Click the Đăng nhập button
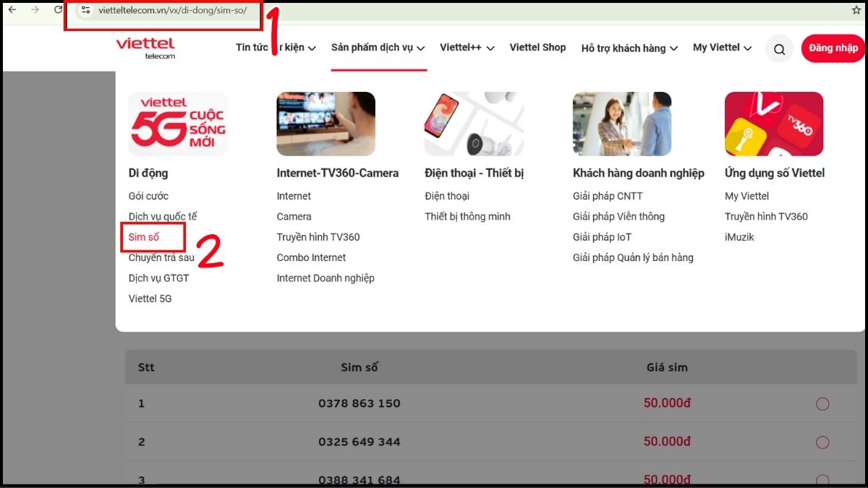868x488 pixels. 833,48
